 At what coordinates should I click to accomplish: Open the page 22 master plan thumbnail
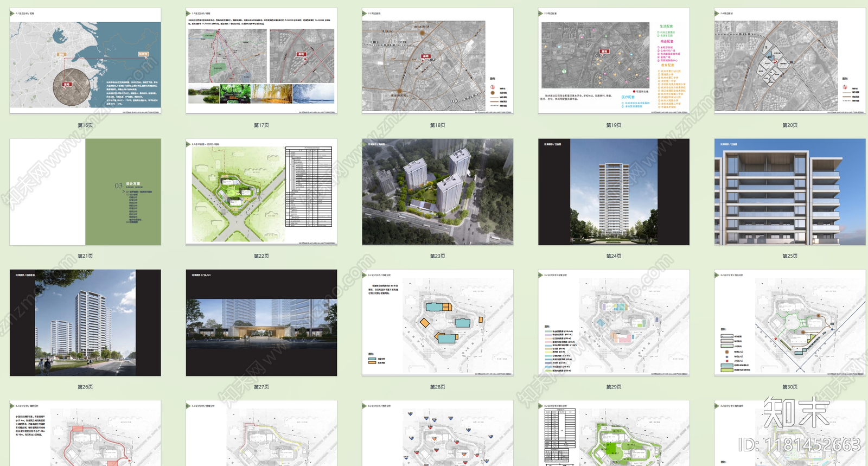261,191
